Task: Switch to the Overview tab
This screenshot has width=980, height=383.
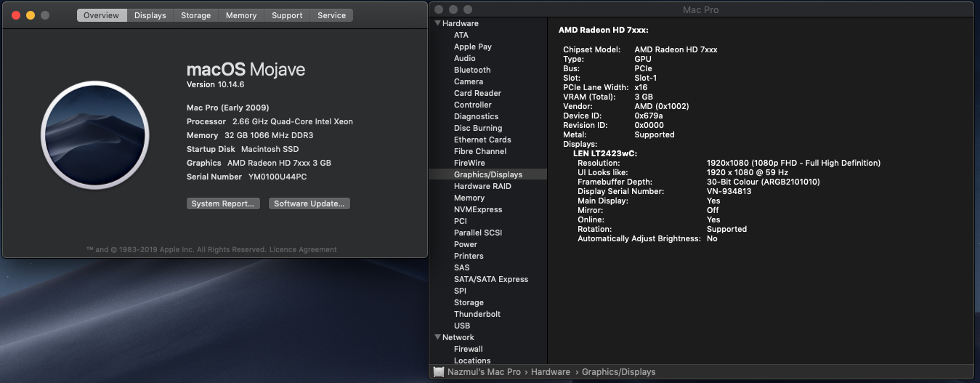Action: [x=102, y=15]
